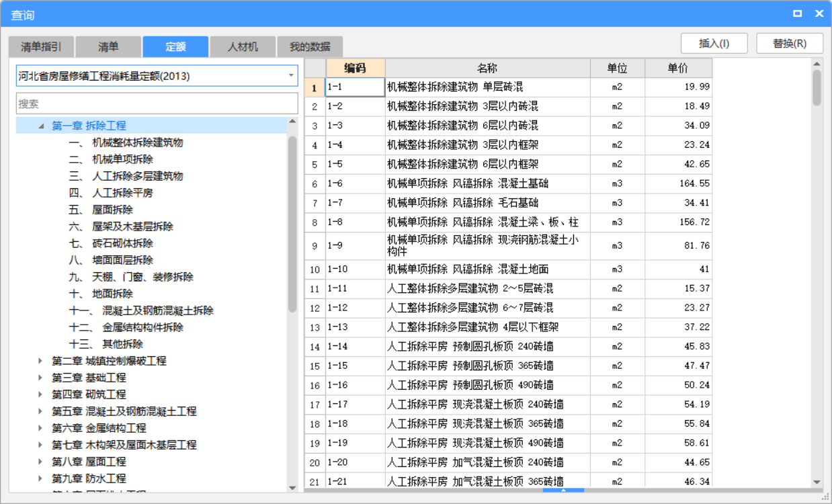Screen dimensions: 832x504
Task: Maximize the 查询 window
Action: pos(797,13)
